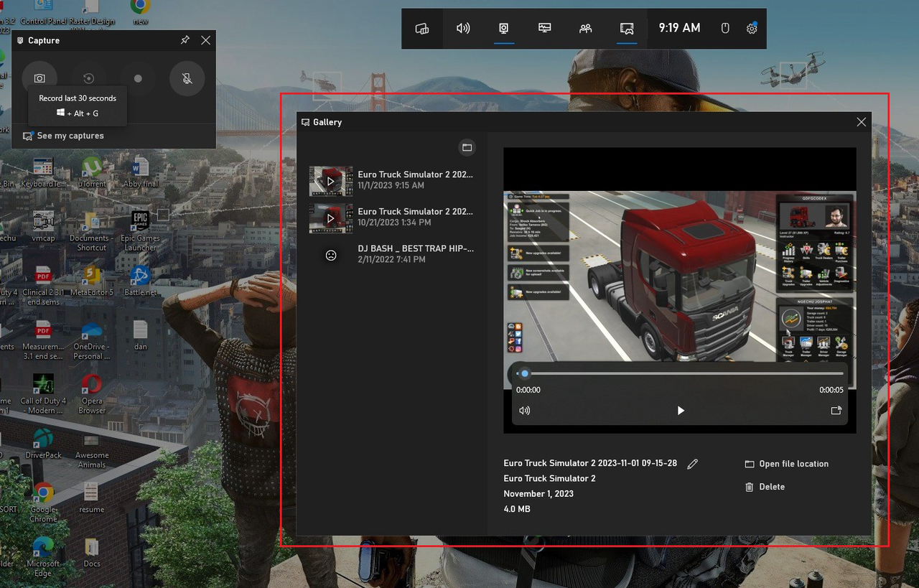
Task: Unmute the microphone in the Capture widget
Action: tap(187, 78)
